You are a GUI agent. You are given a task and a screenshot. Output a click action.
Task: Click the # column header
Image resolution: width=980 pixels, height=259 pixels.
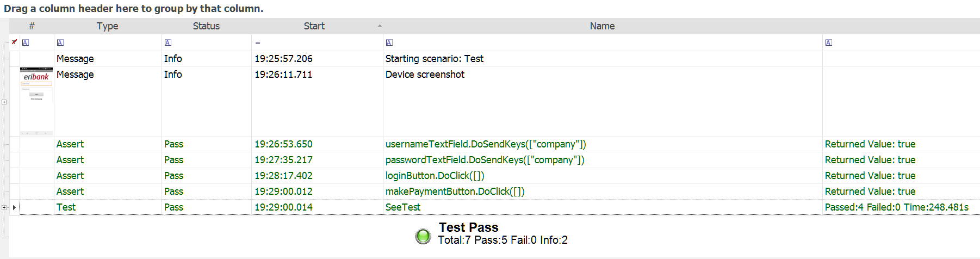pos(32,26)
